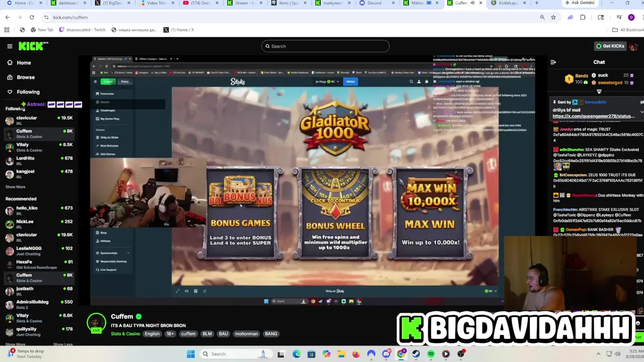Viewport: 644px width, 362px height.
Task: Open LeslieNGGG in Recommended list
Action: pos(39,250)
